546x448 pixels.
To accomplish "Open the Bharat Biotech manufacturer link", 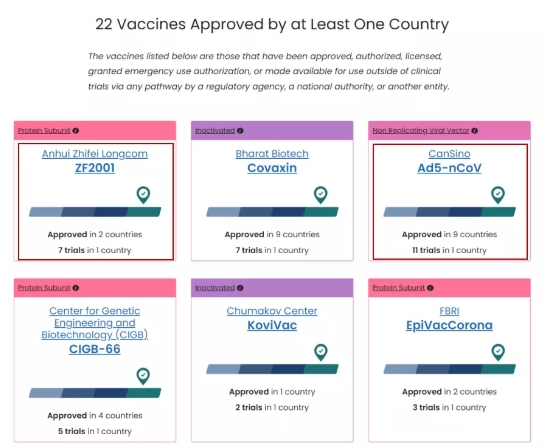I will pos(272,154).
